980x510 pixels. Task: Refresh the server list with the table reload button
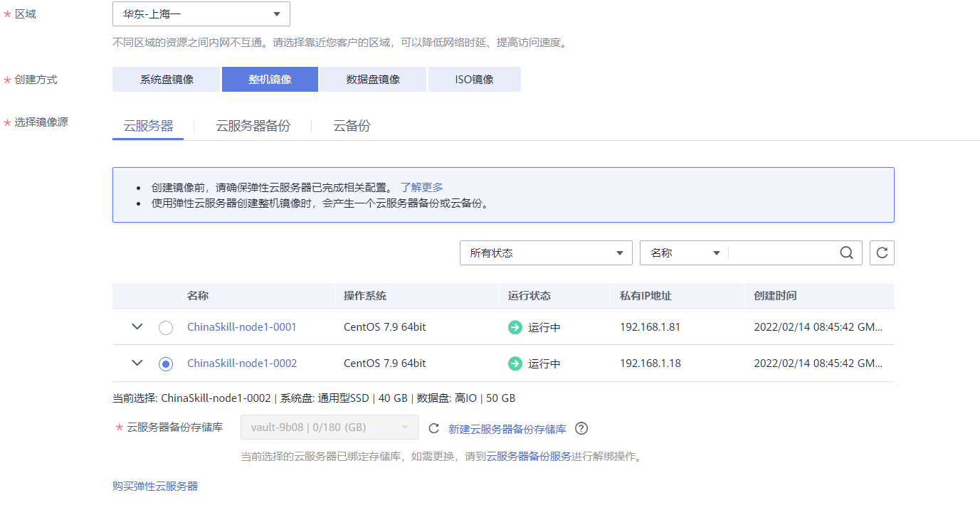pyautogui.click(x=882, y=253)
